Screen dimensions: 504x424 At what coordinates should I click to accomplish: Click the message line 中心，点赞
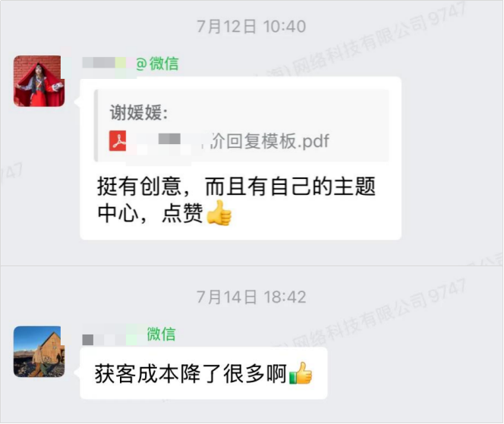[x=150, y=213]
